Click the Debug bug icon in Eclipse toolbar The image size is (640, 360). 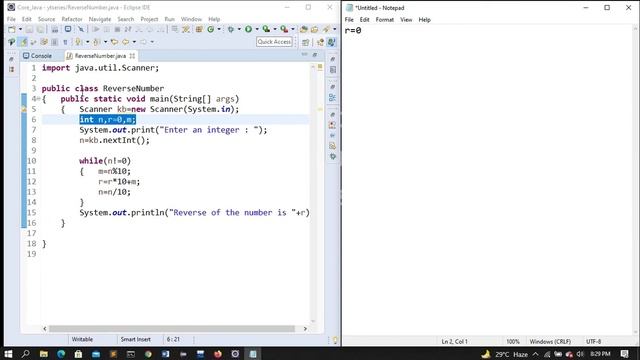(231, 29)
